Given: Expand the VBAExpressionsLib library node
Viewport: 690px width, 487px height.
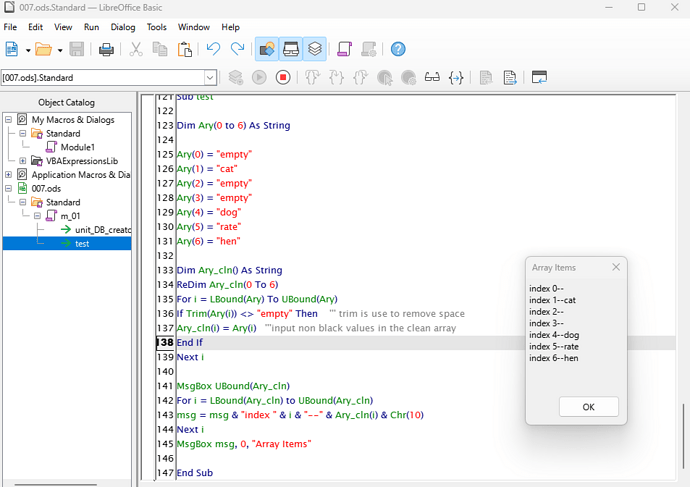Looking at the screenshot, I should [22, 161].
